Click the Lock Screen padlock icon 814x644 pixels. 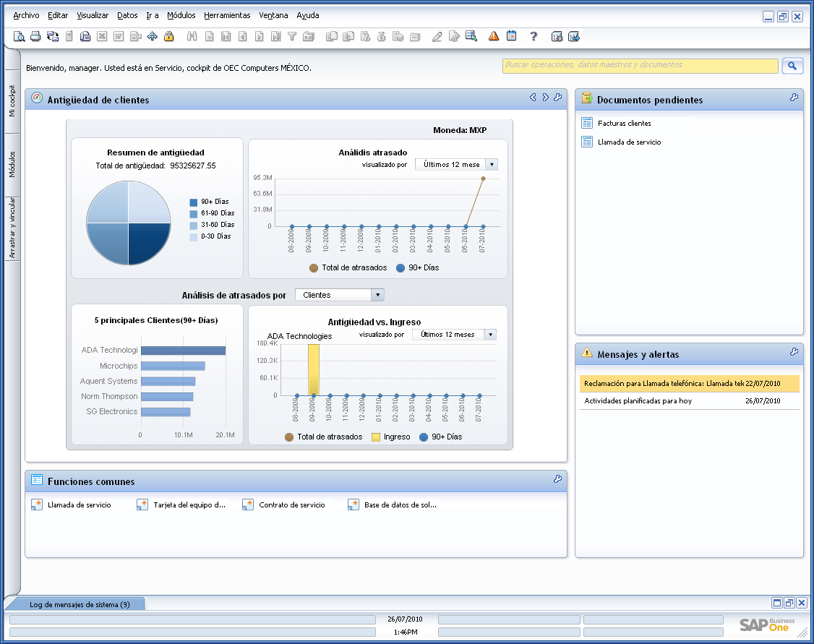[170, 35]
